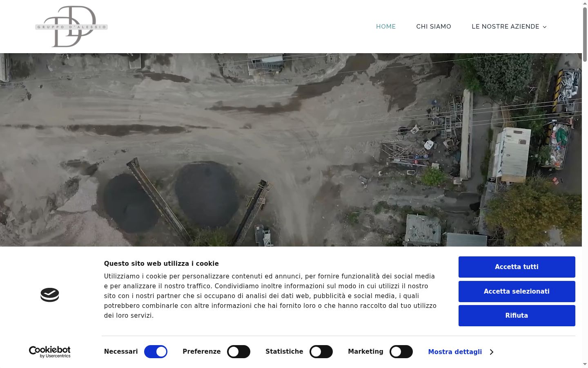Viewport: 588px width, 368px height.
Task: Open the Chi Siamo page
Action: (434, 27)
